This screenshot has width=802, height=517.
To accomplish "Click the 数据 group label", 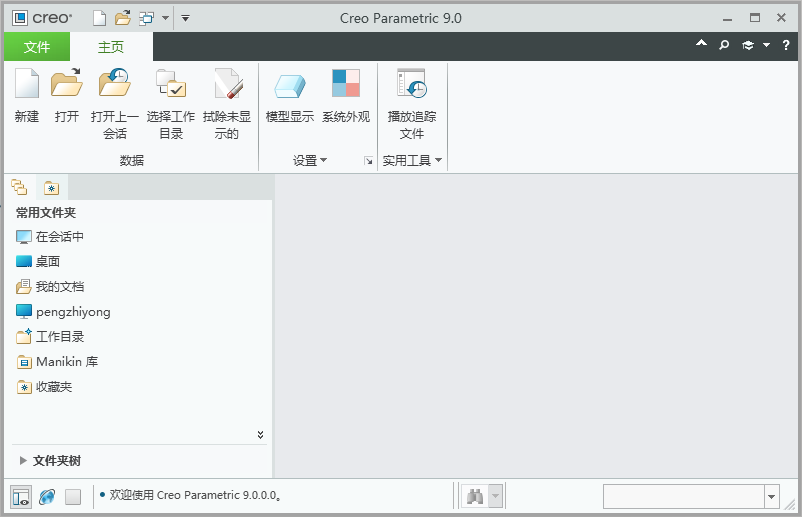I will tap(132, 161).
